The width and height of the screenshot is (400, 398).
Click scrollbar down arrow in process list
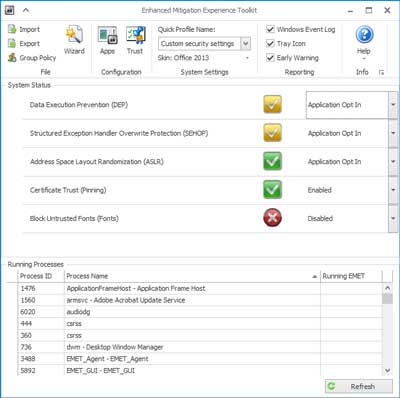(387, 370)
